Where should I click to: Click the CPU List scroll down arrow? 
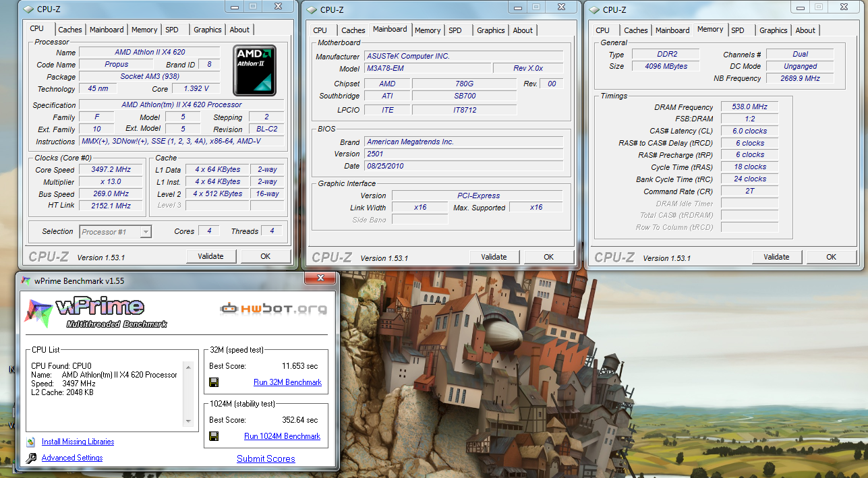tap(189, 421)
